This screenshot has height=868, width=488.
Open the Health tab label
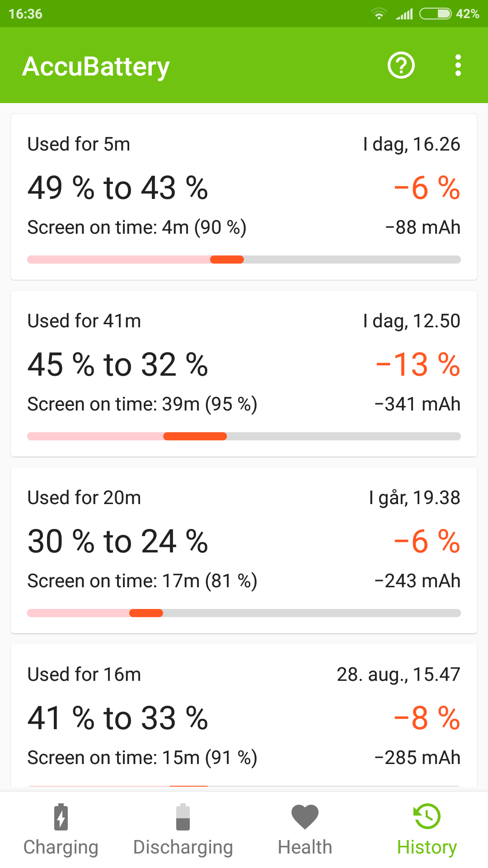click(305, 847)
